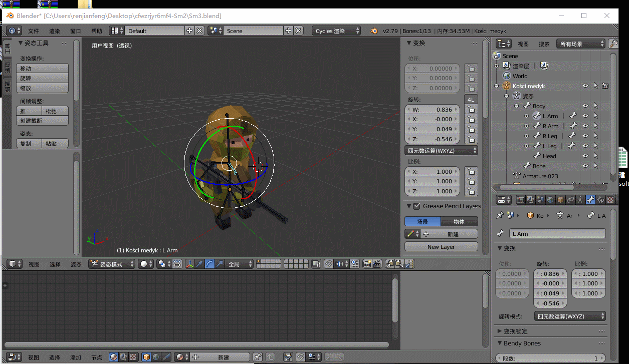Toggle visibility eye for Head bone
The image size is (629, 364).
(585, 156)
